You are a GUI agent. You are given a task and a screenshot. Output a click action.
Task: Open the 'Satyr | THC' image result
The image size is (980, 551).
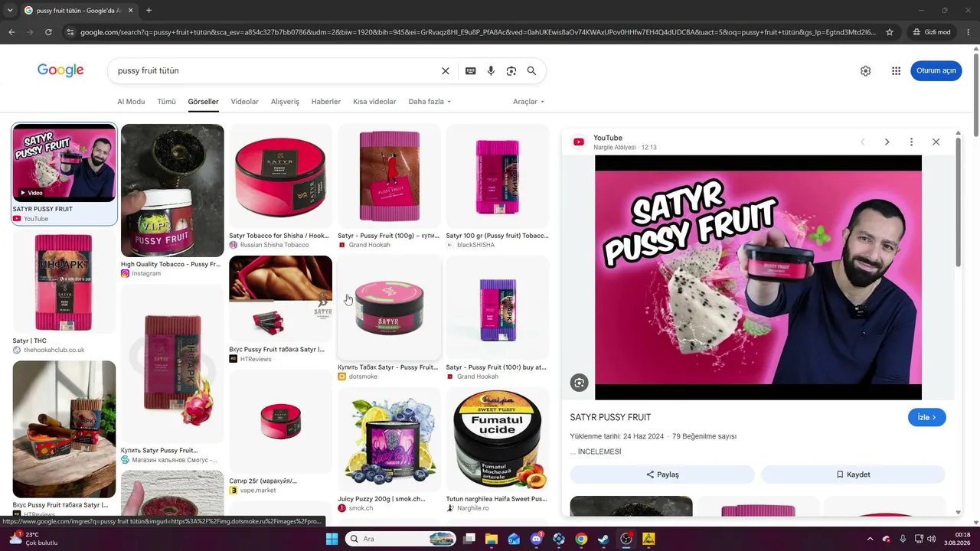tap(64, 282)
